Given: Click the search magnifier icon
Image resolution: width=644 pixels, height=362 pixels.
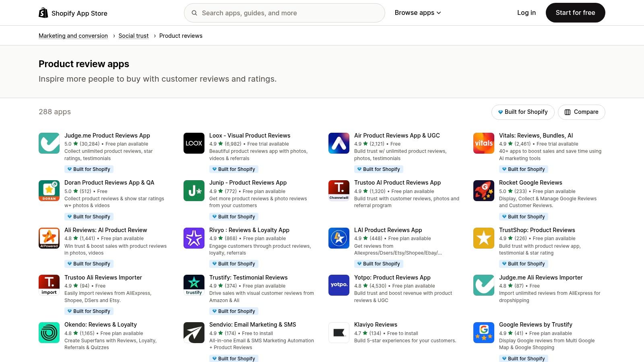Looking at the screenshot, I should [194, 13].
